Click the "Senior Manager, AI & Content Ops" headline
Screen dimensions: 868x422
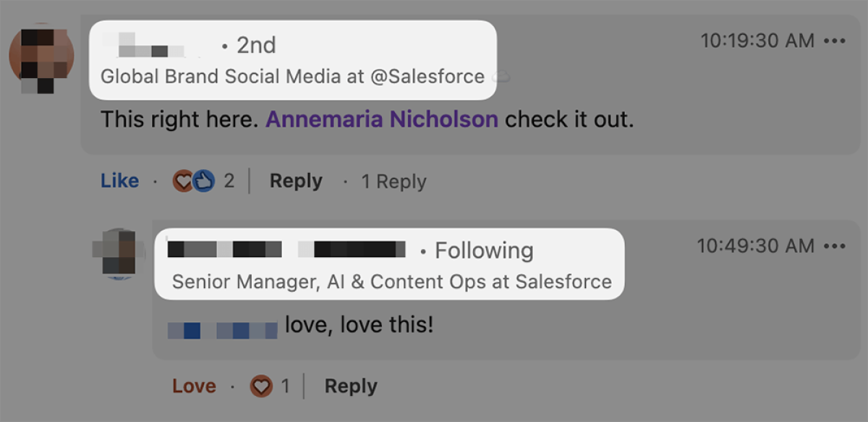(391, 282)
